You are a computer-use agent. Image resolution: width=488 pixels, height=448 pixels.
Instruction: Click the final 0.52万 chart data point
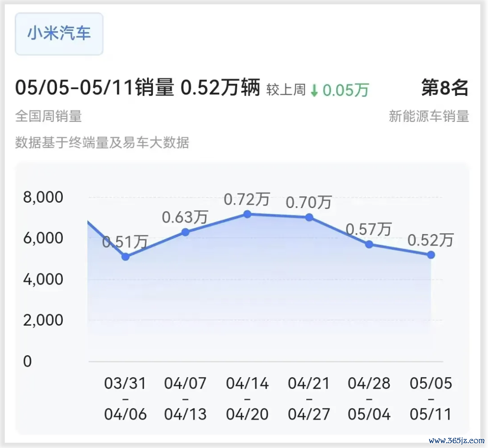click(431, 255)
